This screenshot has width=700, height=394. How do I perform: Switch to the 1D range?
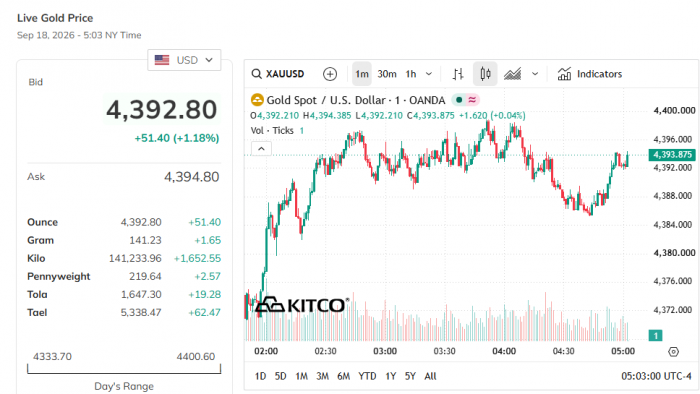click(x=260, y=376)
